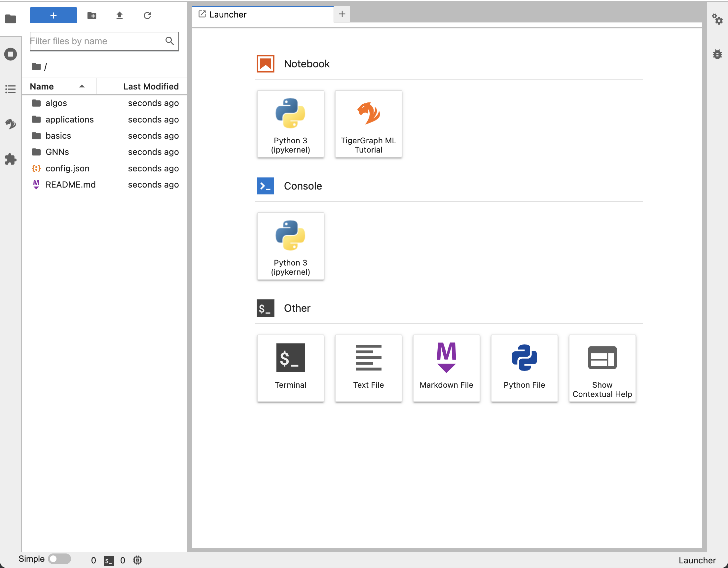The width and height of the screenshot is (728, 568).
Task: Open the running terminals and kernels panel
Action: (x=10, y=54)
